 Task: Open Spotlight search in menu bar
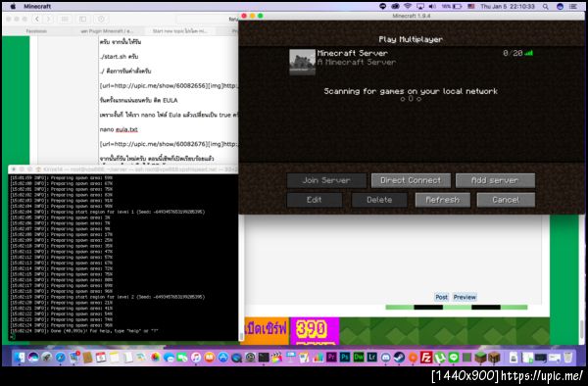(546, 7)
